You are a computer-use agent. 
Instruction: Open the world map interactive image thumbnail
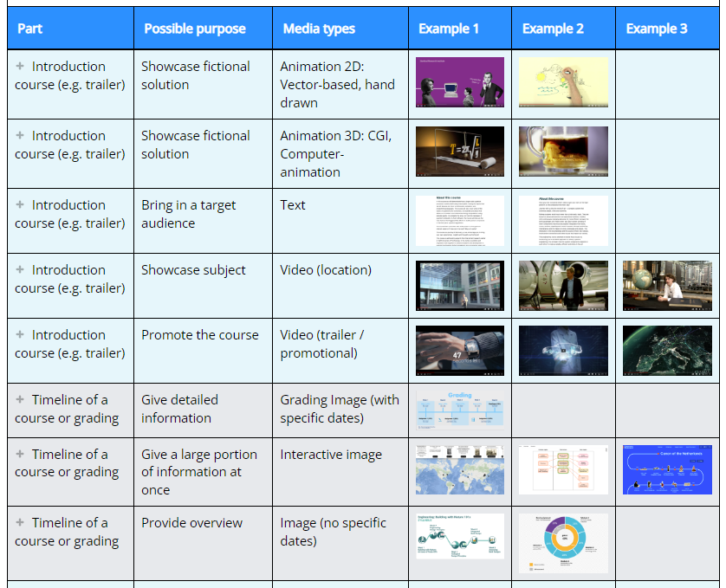pos(460,470)
